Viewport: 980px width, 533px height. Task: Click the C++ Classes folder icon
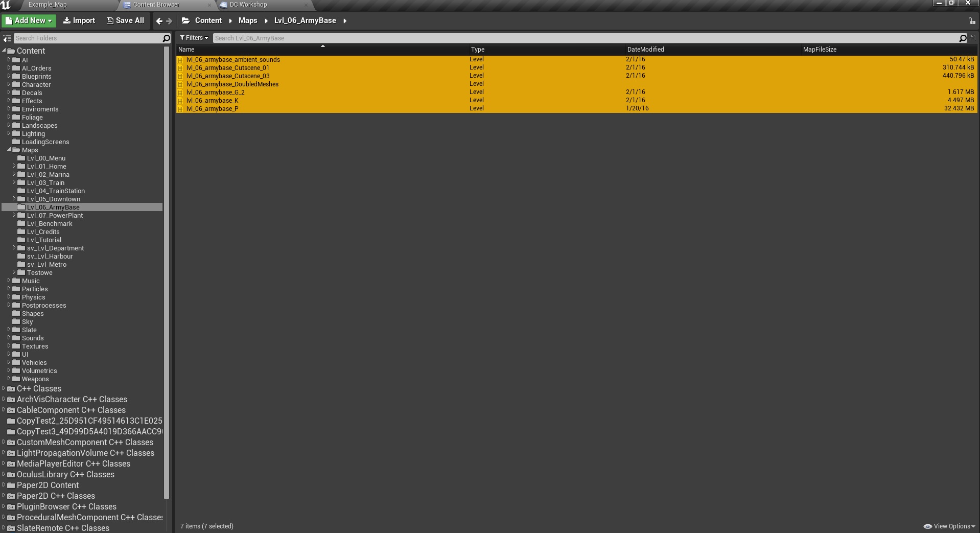(x=11, y=389)
